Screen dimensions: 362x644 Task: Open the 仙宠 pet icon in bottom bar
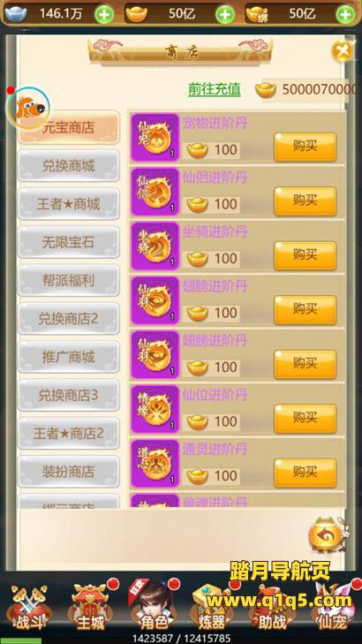click(333, 609)
